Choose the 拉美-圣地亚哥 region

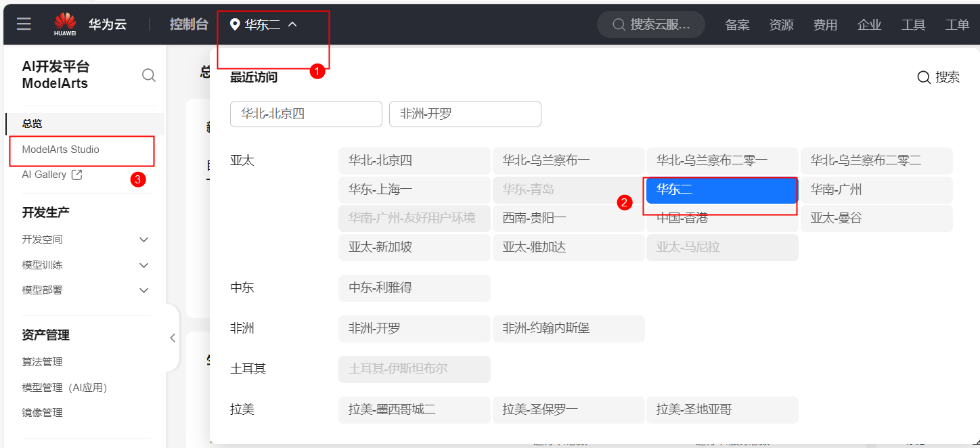click(x=722, y=409)
